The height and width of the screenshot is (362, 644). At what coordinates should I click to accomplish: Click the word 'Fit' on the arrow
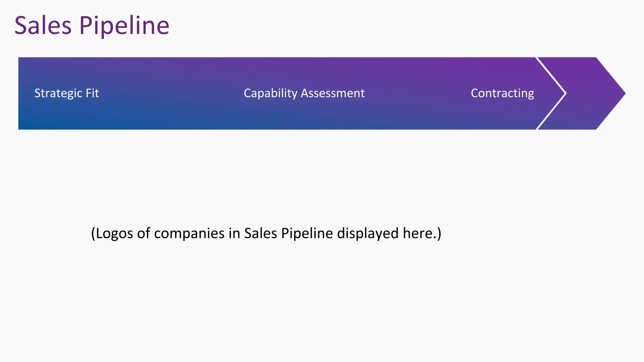pos(92,93)
